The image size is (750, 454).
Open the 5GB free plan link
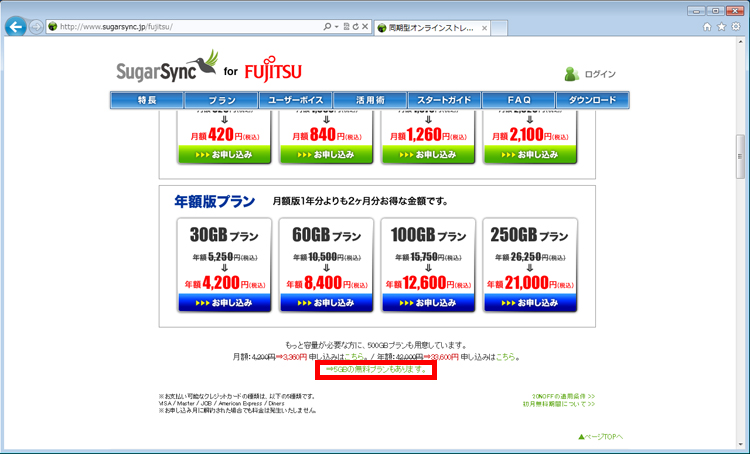pos(376,370)
